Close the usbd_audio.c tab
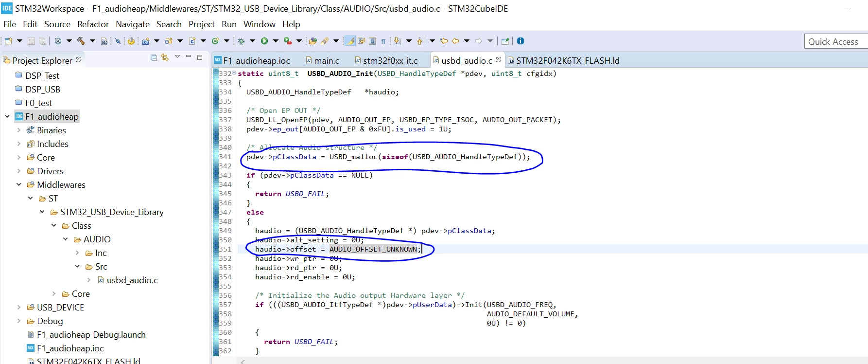Viewport: 868px width, 364px height. tap(499, 60)
